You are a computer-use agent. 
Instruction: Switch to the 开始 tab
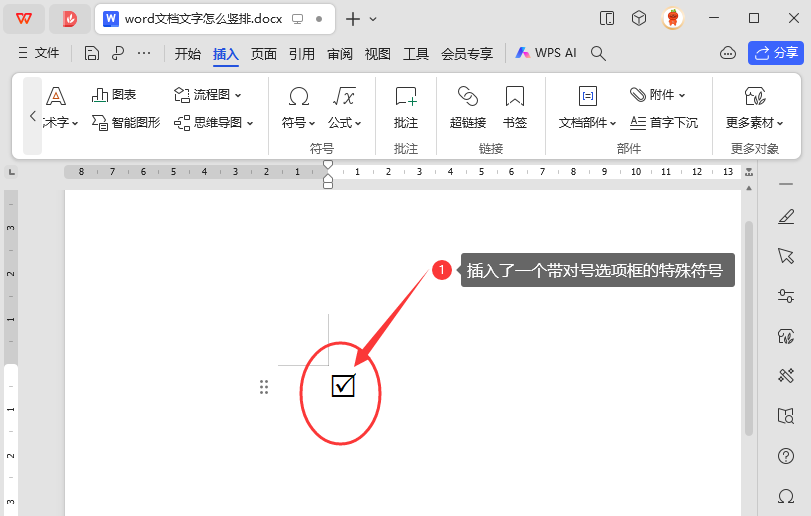(187, 53)
